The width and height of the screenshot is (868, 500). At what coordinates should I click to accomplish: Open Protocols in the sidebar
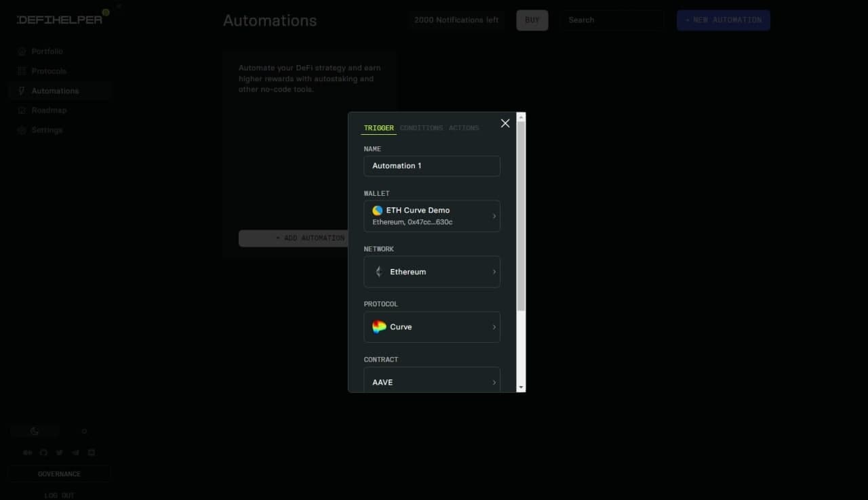(60, 71)
